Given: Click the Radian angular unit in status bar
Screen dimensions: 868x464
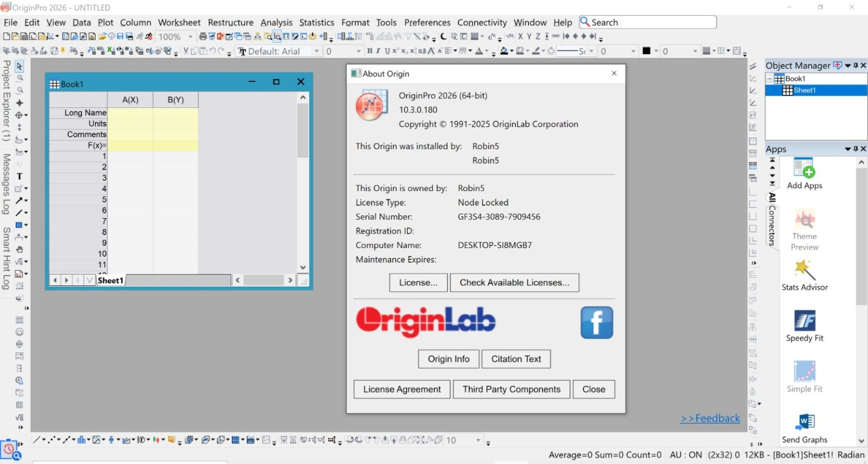Looking at the screenshot, I should tap(851, 455).
